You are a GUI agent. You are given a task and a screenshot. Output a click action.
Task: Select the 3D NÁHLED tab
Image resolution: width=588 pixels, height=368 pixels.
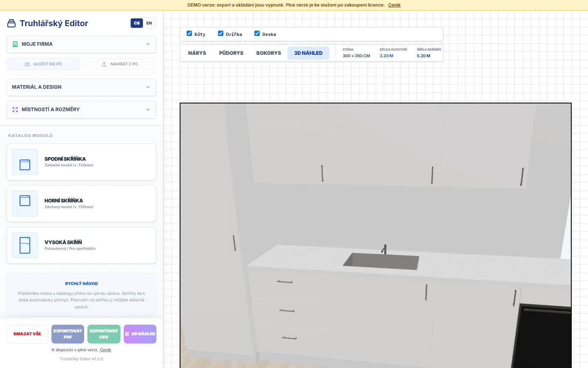[308, 53]
